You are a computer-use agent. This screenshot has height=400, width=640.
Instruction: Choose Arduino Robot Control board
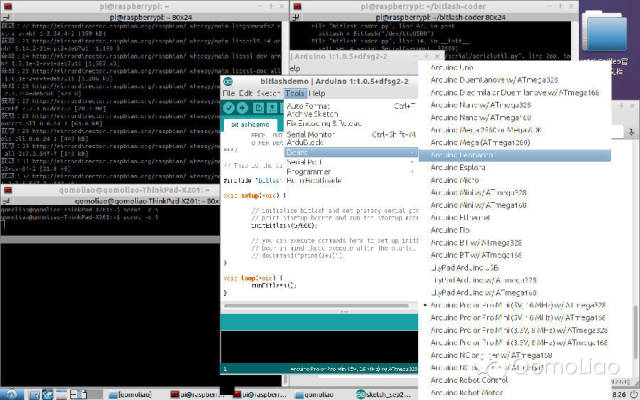[x=515, y=380]
